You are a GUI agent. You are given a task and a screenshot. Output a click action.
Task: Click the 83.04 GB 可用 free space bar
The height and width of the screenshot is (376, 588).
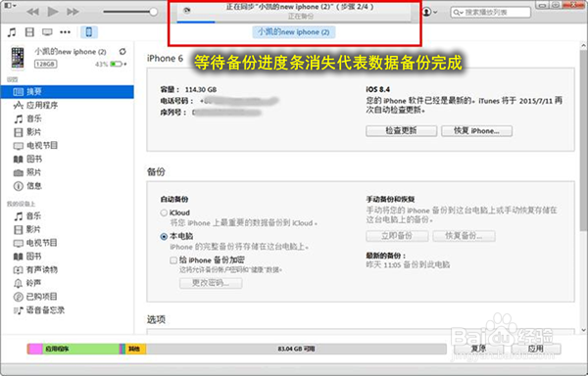[296, 349]
